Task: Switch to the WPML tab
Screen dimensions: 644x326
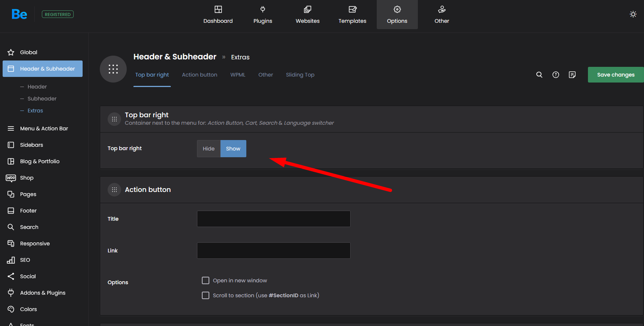Action: point(238,75)
